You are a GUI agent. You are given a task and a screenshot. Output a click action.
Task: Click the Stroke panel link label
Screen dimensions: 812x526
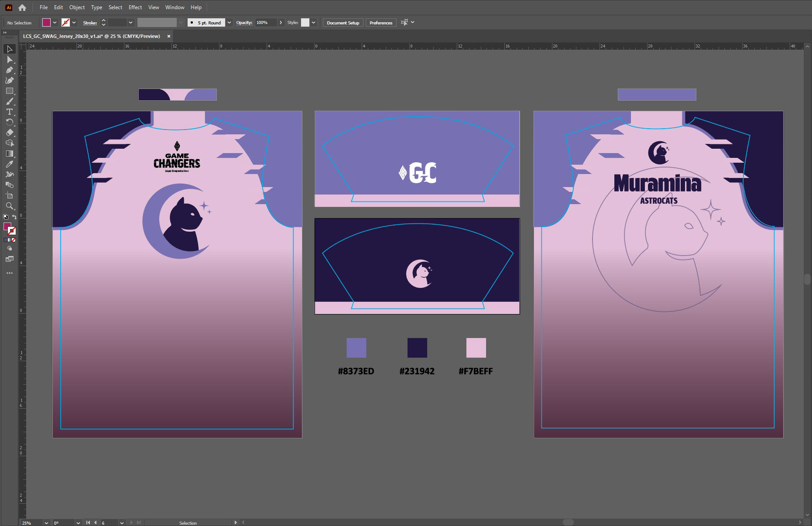tap(90, 23)
